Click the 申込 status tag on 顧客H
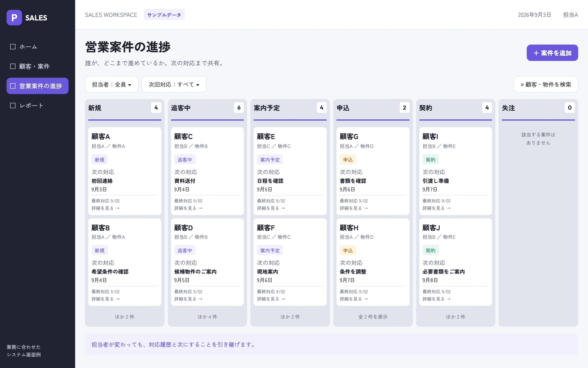588x368 pixels. 348,251
